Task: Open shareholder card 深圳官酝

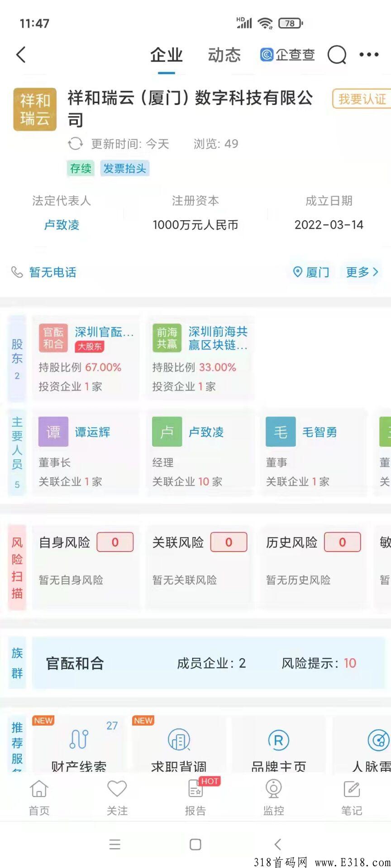Action: pos(86,358)
